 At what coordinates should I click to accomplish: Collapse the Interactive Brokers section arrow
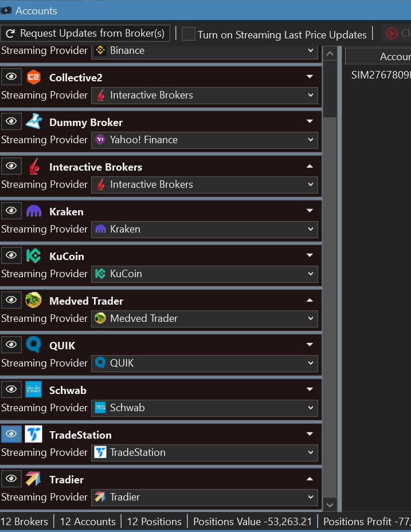point(310,167)
